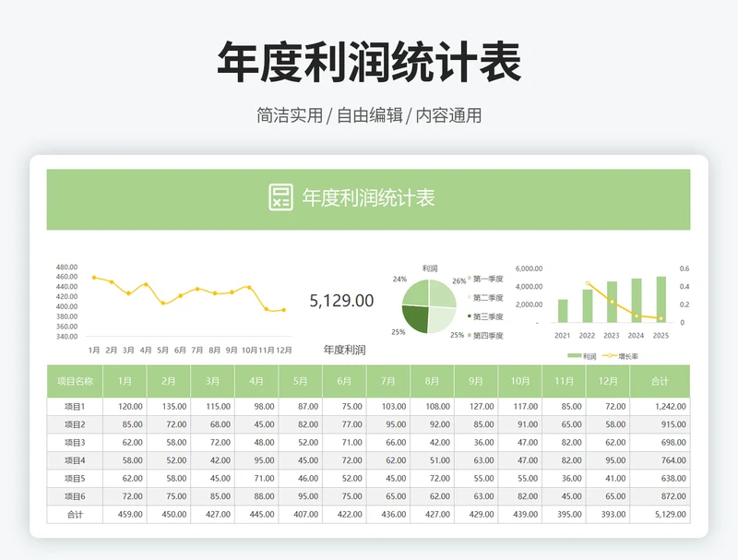The width and height of the screenshot is (738, 560).
Task: Click the subtitle 简洁实用 / 自由编辑 / 内容通用
Action: coord(369,115)
